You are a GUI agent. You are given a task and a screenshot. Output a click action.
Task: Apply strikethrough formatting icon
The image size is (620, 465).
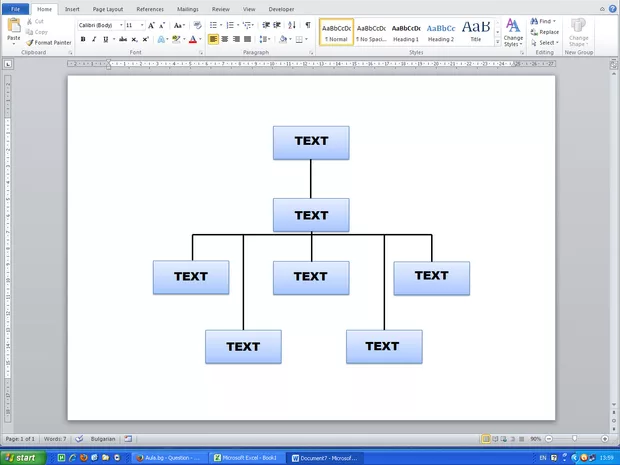[122, 40]
